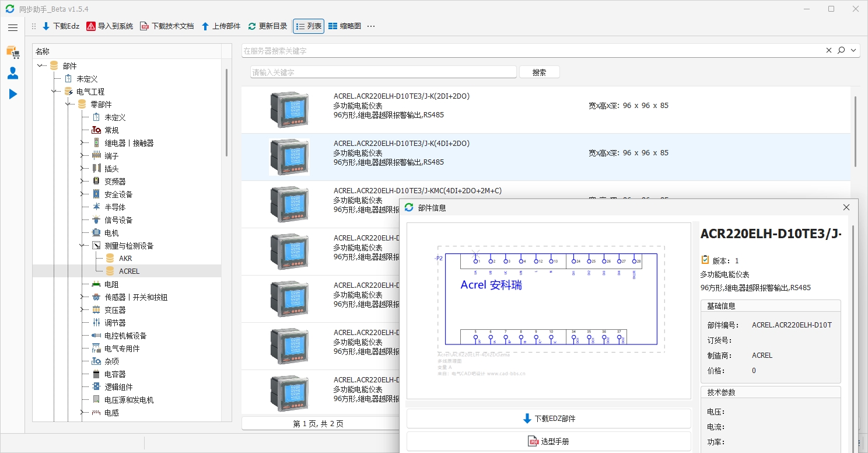Select the 变压器 category icon

coord(96,310)
